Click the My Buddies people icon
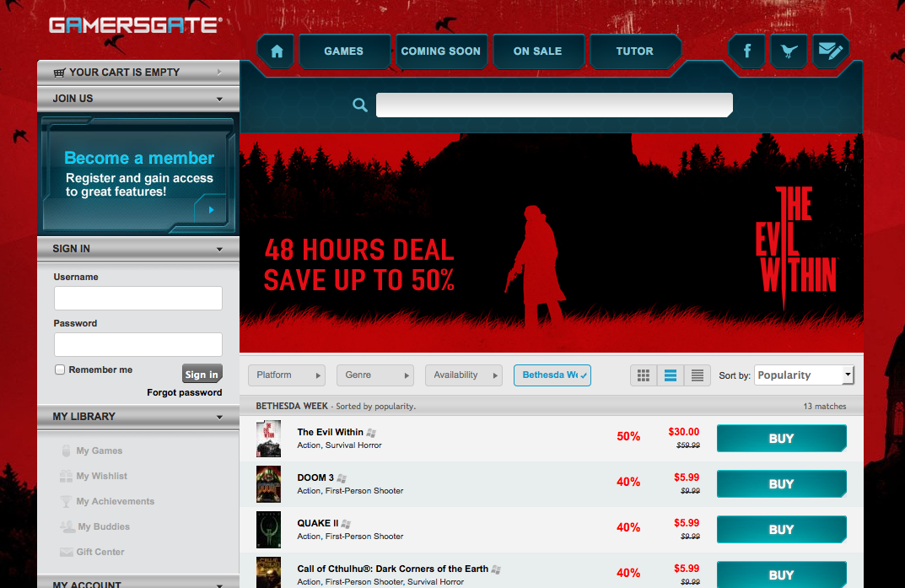Image resolution: width=905 pixels, height=588 pixels. 67,526
